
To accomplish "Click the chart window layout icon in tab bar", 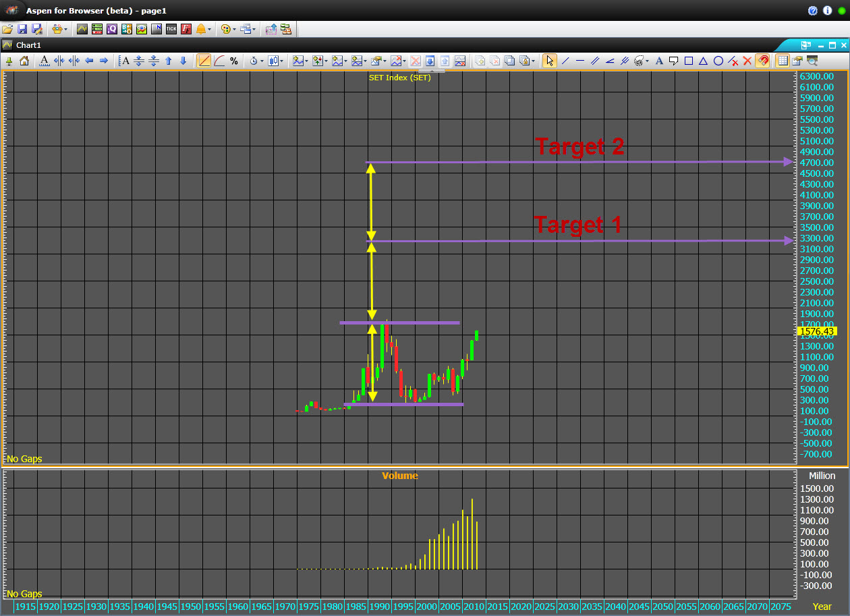I will pos(805,45).
